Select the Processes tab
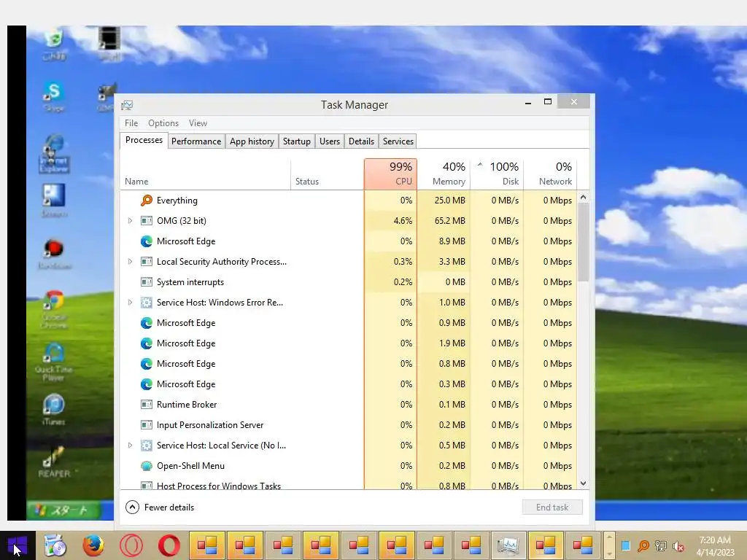 (x=144, y=141)
